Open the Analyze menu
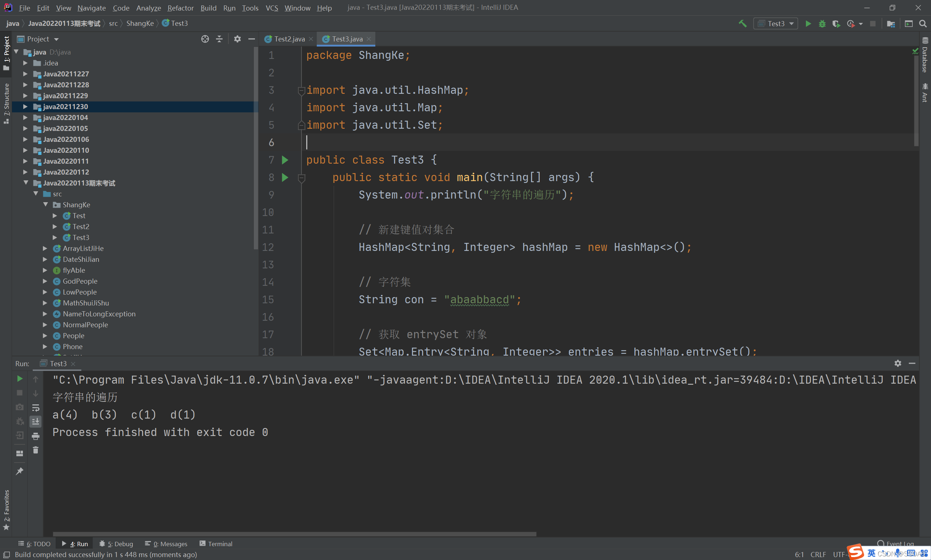931x560 pixels. point(148,8)
